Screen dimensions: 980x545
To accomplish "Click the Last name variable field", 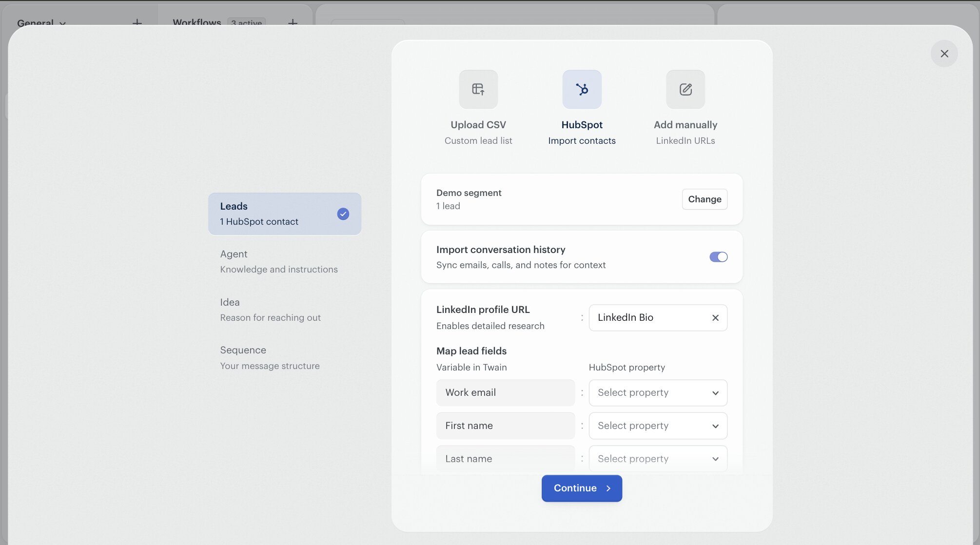I will coord(505,459).
